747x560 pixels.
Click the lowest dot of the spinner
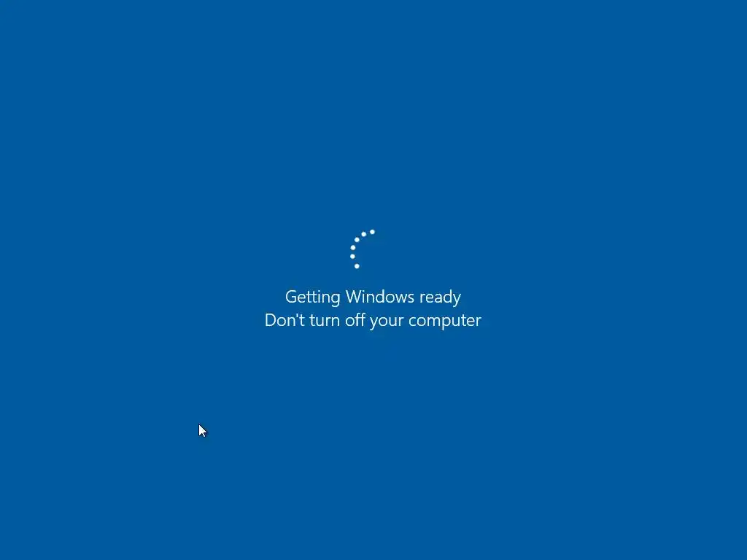coord(357,266)
